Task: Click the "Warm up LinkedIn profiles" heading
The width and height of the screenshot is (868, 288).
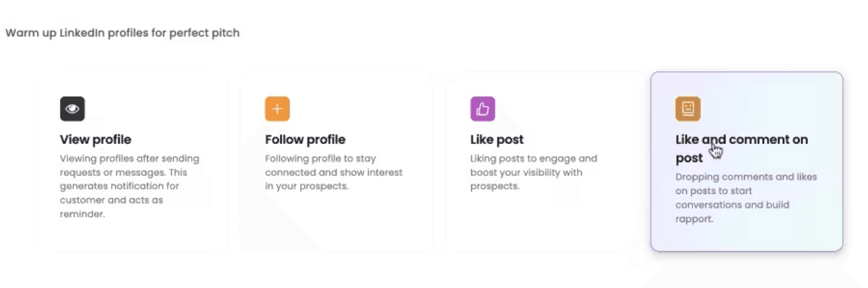Action: (122, 33)
